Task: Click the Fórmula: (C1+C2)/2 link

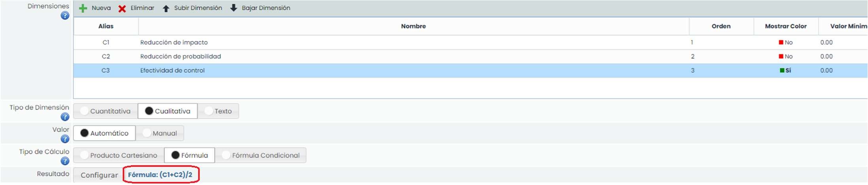Action: 160,175
